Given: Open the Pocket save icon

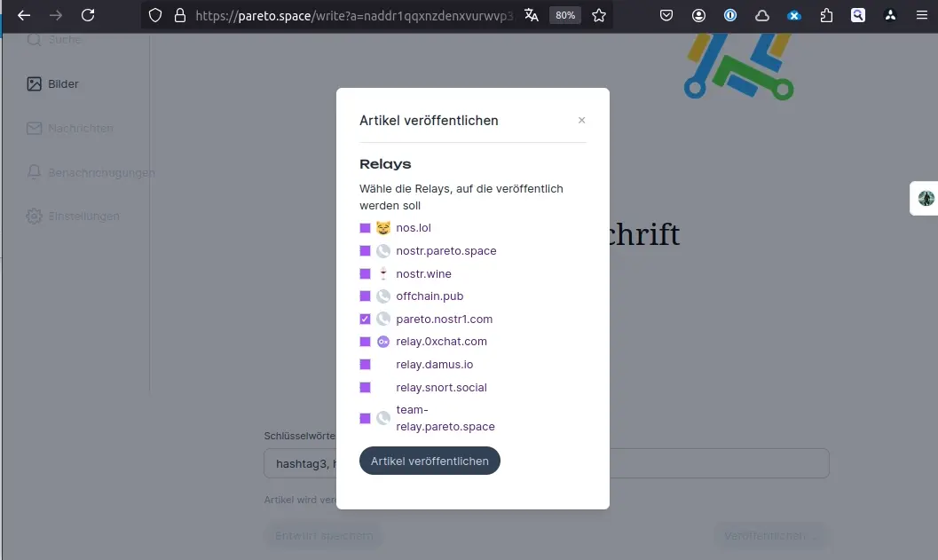Looking at the screenshot, I should pyautogui.click(x=666, y=16).
